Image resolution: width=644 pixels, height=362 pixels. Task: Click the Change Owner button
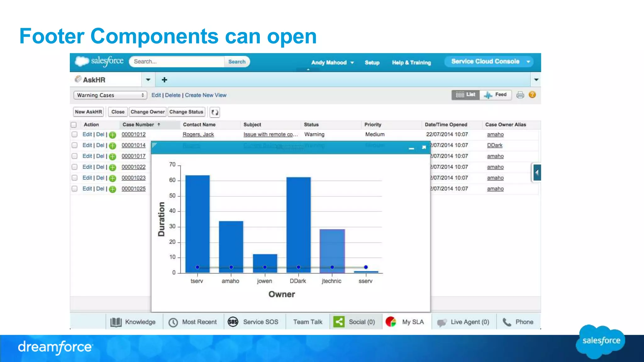click(147, 112)
